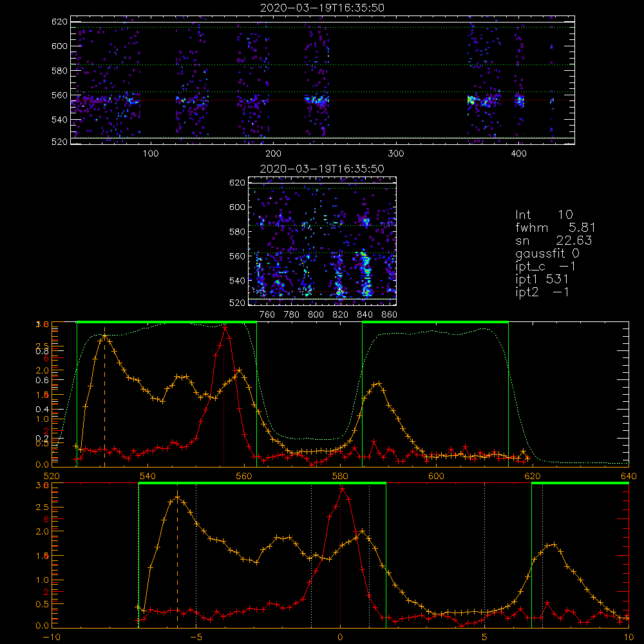This screenshot has width=644, height=644.
Task: Click x-axis label 400 on top spectrogram
Action: point(518,154)
